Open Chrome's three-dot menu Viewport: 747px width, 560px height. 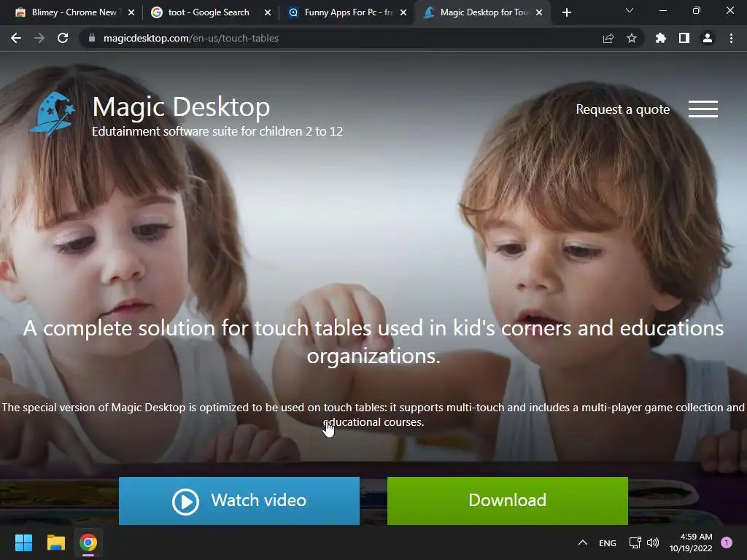click(x=731, y=38)
